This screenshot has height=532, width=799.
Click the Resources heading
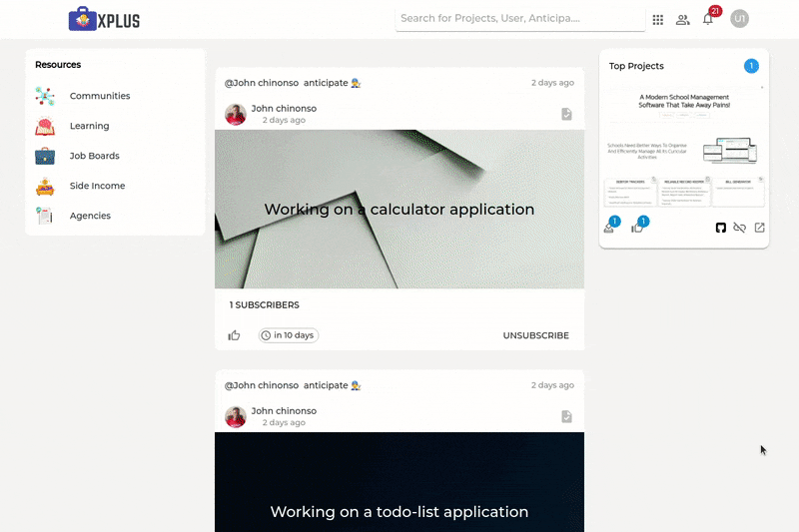coord(58,65)
